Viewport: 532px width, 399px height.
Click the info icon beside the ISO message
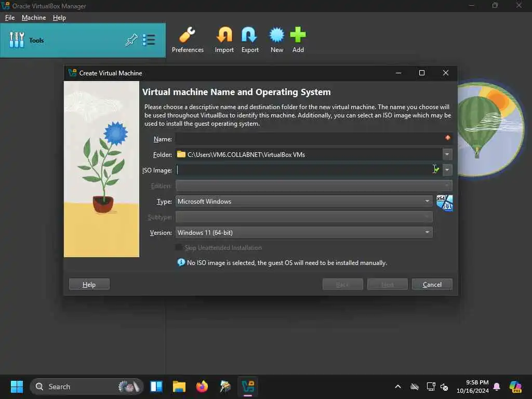click(181, 262)
